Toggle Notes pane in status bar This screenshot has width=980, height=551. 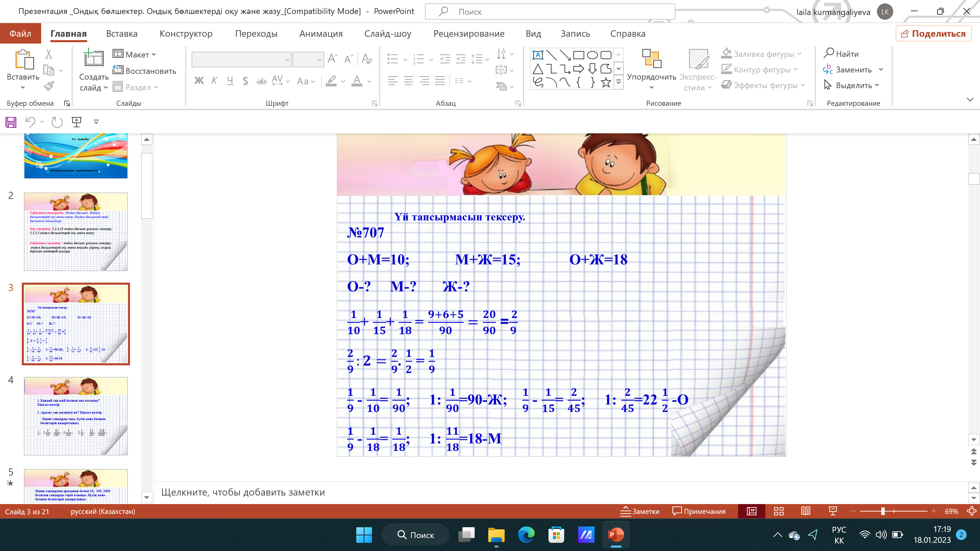(639, 512)
